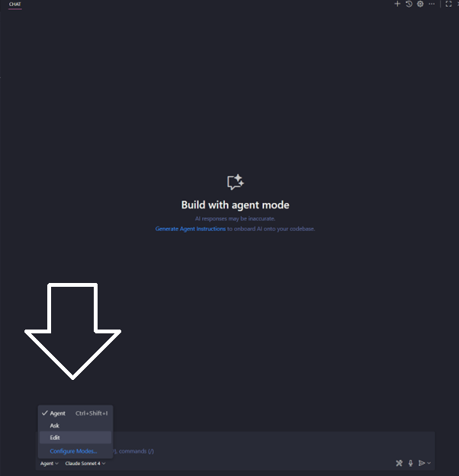Open Generate Agent Instructions link

tap(191, 229)
